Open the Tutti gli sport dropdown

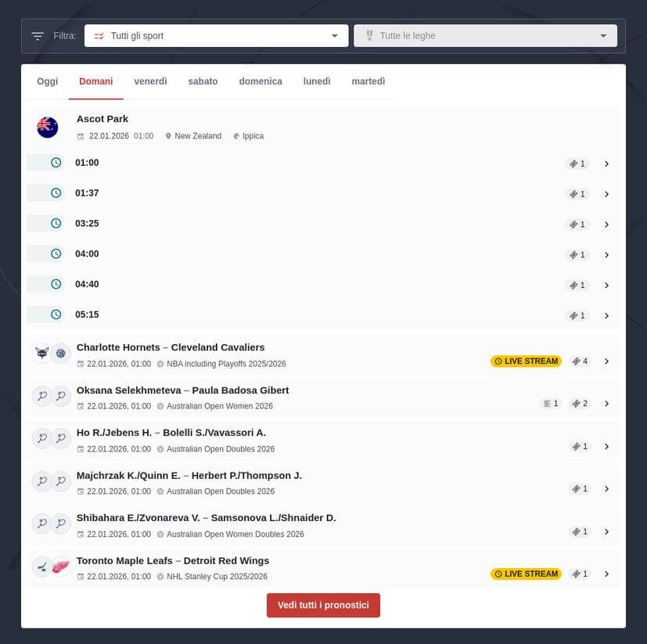217,36
